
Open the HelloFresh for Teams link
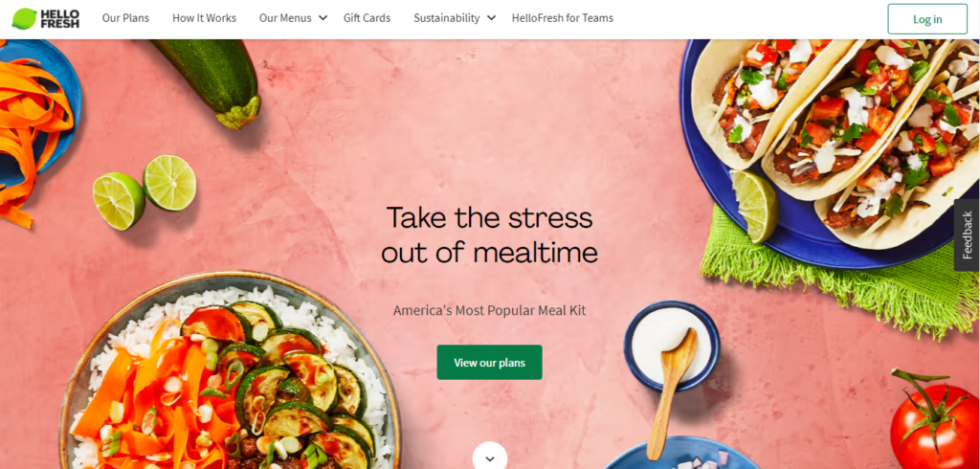coord(563,18)
